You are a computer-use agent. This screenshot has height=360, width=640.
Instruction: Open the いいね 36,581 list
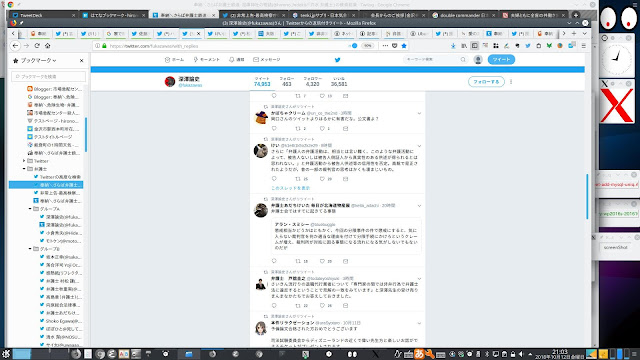(339, 82)
